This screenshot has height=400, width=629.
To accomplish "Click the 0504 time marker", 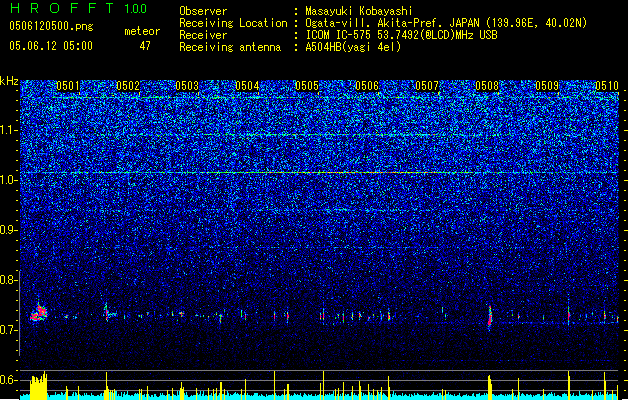I will pos(248,86).
